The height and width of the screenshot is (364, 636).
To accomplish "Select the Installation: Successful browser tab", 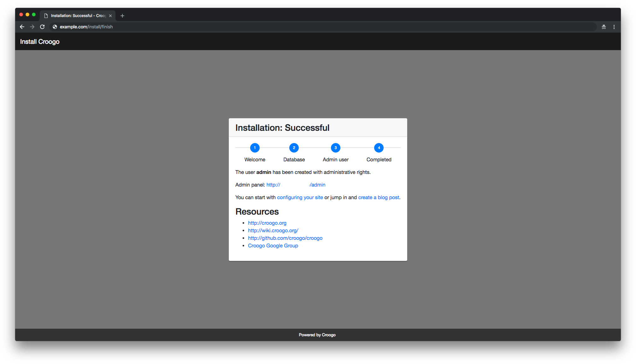I will [78, 16].
